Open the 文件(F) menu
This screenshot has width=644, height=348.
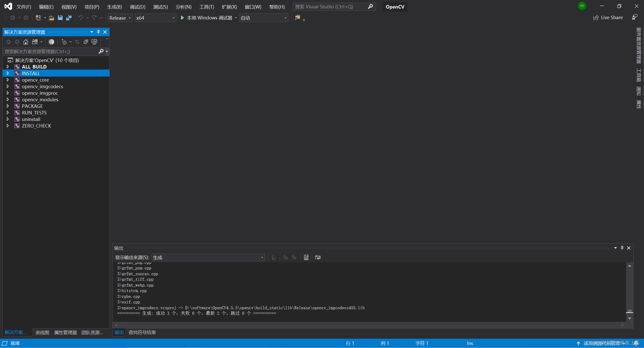click(24, 7)
